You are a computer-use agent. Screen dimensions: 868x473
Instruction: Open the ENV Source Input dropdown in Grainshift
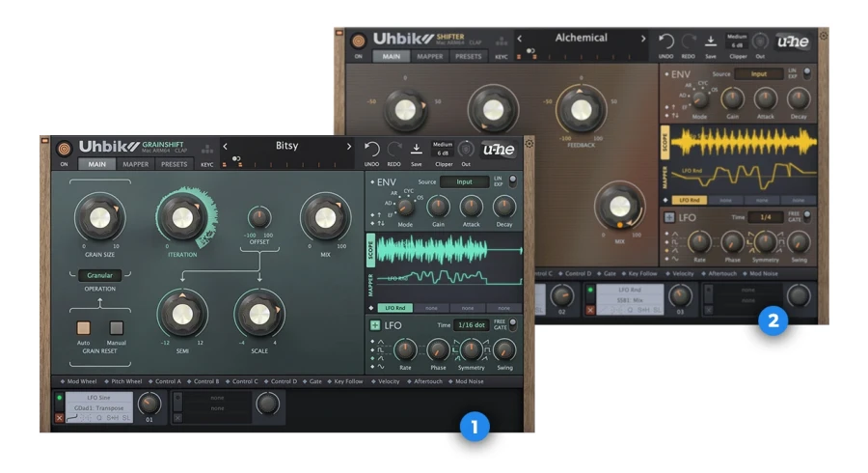point(465,181)
